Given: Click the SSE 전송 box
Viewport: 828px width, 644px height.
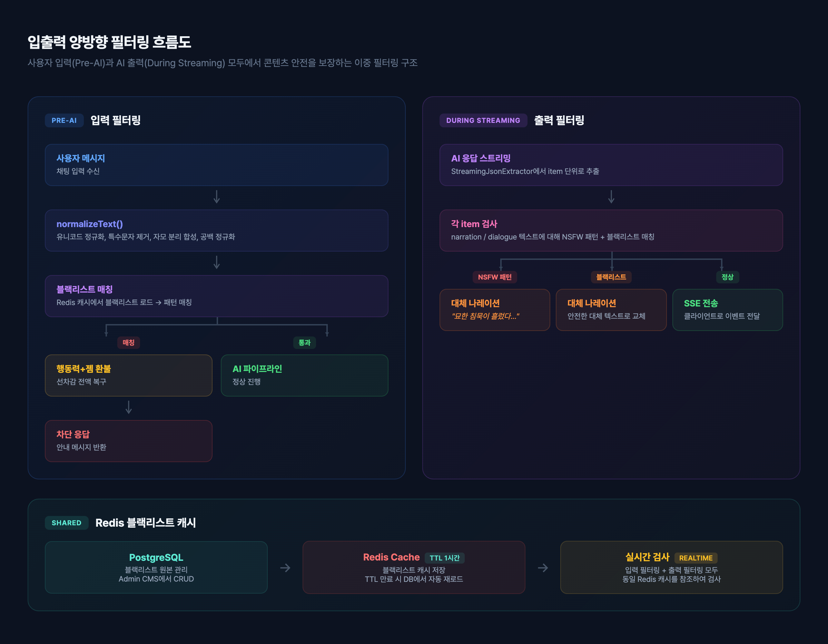Looking at the screenshot, I should point(727,310).
